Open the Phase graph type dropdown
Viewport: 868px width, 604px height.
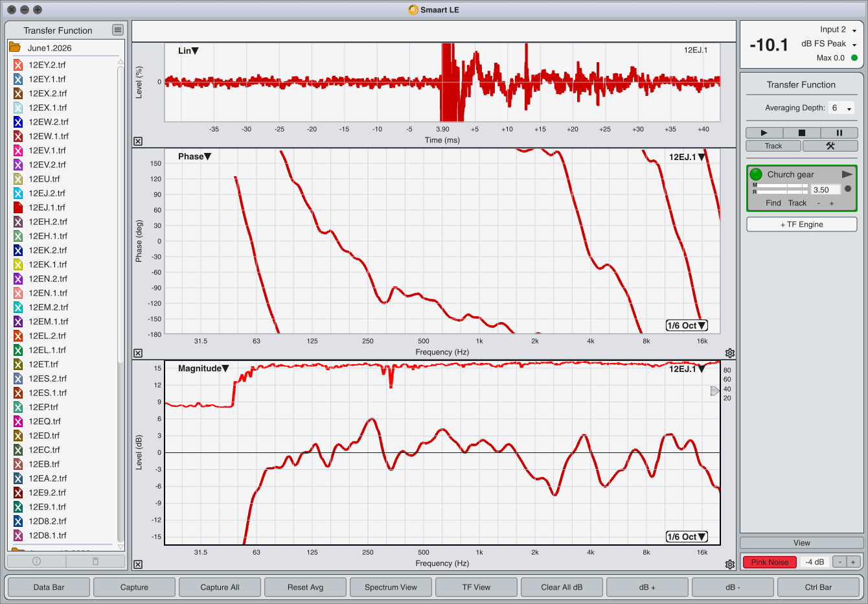194,156
